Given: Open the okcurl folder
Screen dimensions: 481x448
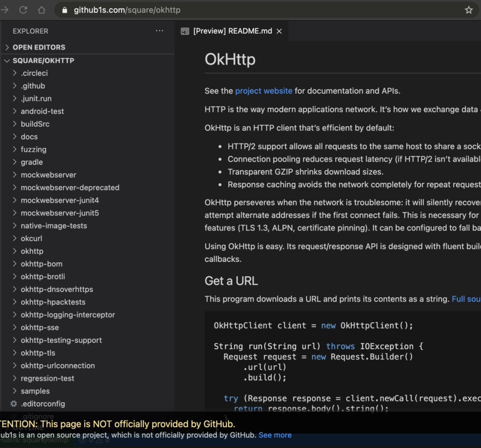Looking at the screenshot, I should coord(87,239).
